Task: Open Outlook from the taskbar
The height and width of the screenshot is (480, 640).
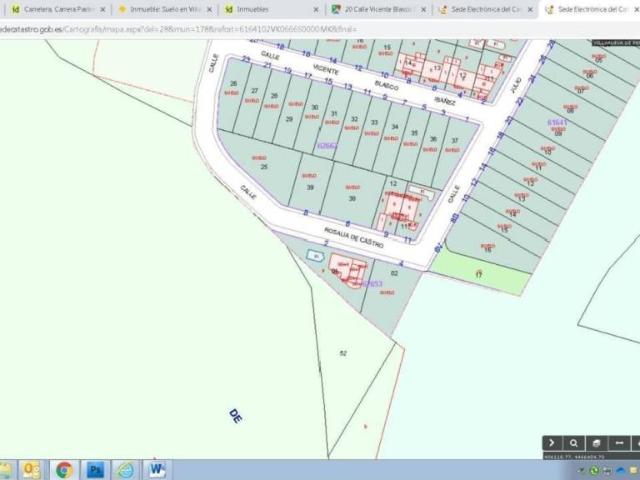Action: (32, 469)
